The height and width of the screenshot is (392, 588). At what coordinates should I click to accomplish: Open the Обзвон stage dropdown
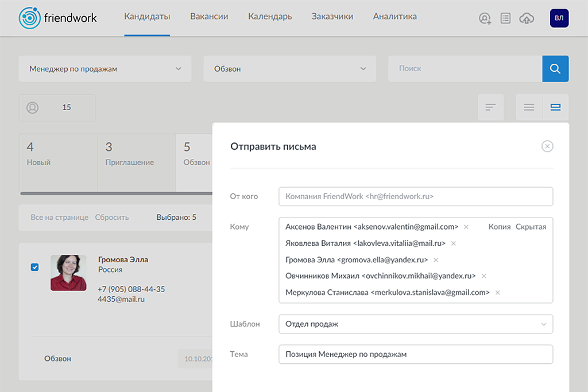click(289, 69)
